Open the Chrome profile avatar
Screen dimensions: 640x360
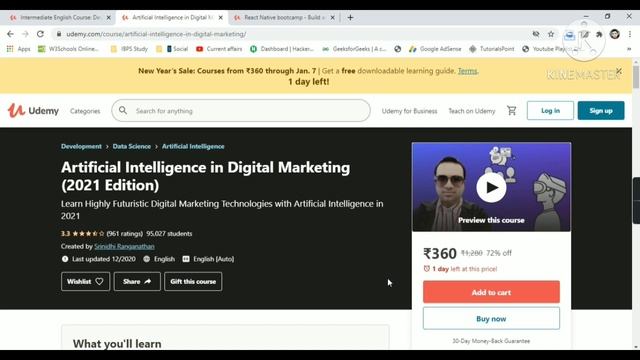[615, 34]
